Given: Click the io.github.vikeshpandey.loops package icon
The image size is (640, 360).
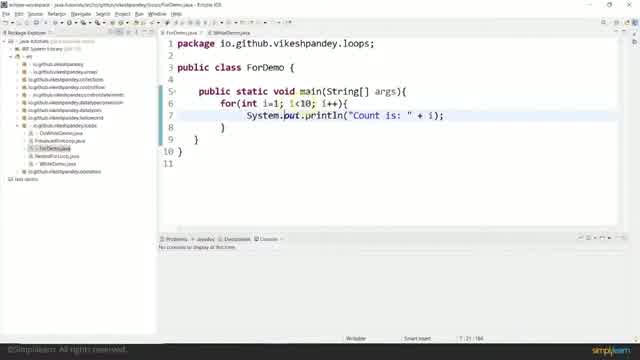Looking at the screenshot, I should coord(24,126).
